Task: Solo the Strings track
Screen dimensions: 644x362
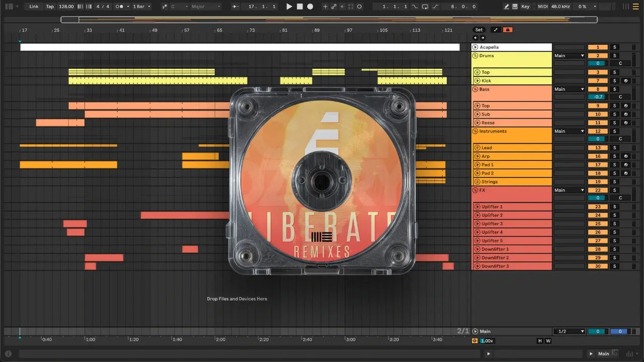Action: (614, 182)
